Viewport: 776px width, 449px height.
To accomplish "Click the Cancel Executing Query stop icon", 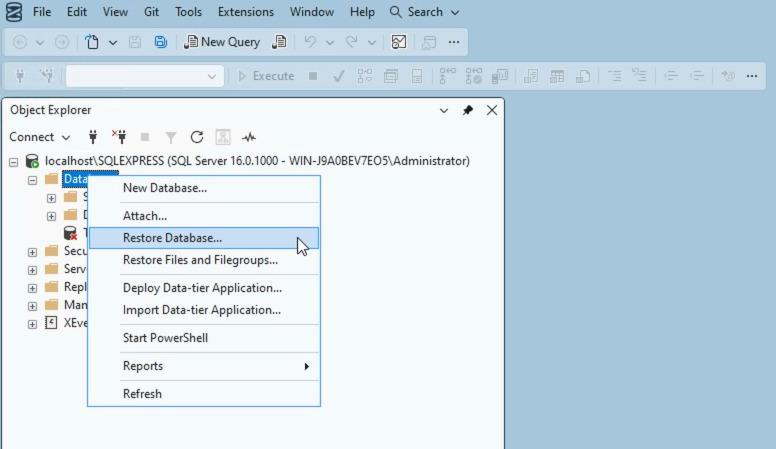I will (313, 76).
